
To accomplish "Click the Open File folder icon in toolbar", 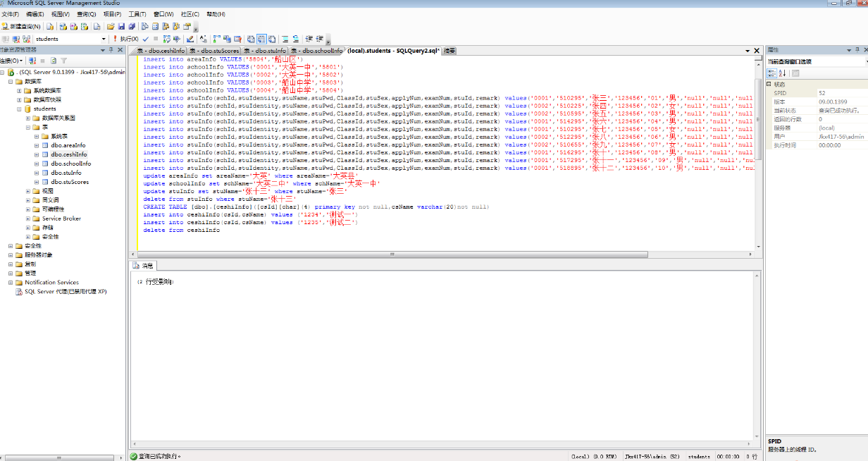I will (111, 26).
